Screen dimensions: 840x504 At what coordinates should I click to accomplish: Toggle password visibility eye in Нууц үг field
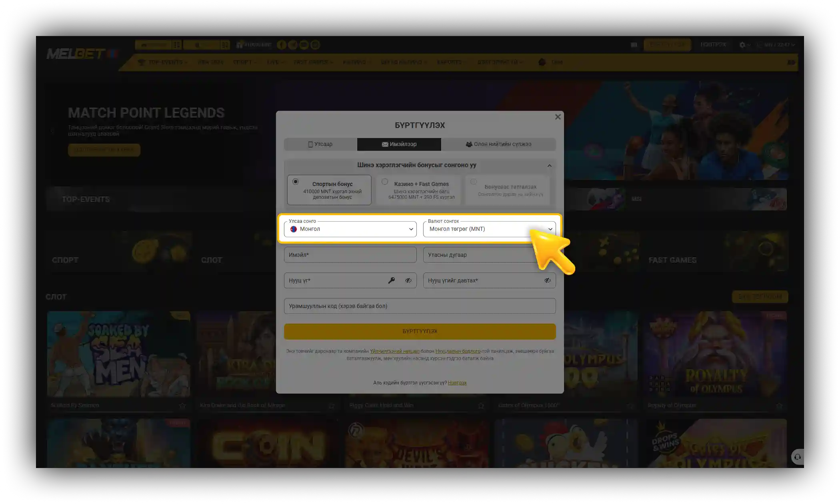coord(408,280)
